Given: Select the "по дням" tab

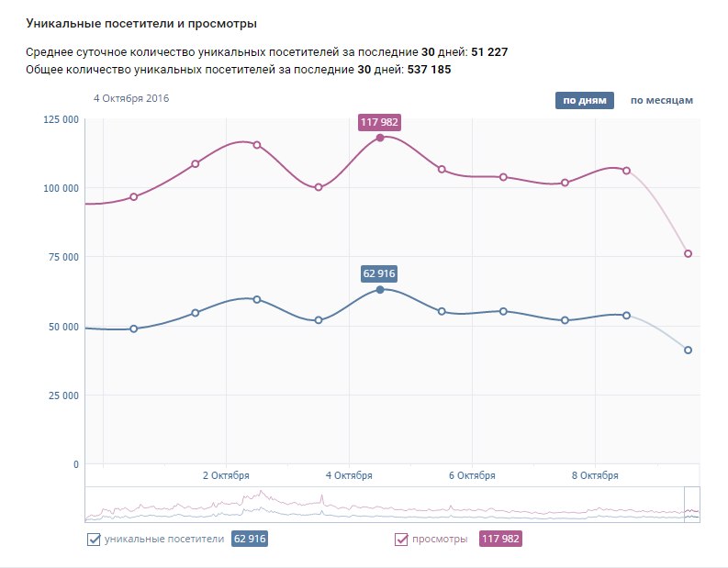Looking at the screenshot, I should [585, 101].
